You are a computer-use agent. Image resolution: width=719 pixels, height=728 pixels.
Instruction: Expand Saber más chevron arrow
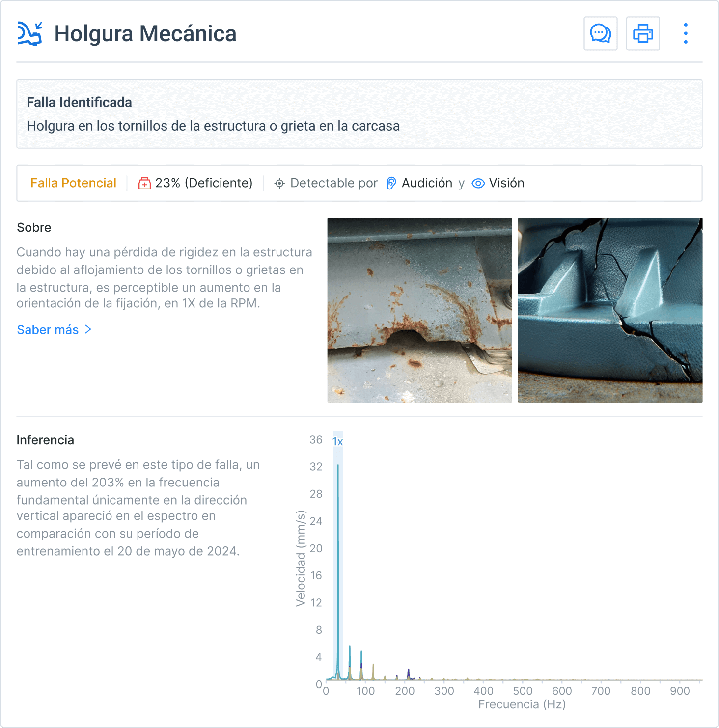click(x=88, y=329)
